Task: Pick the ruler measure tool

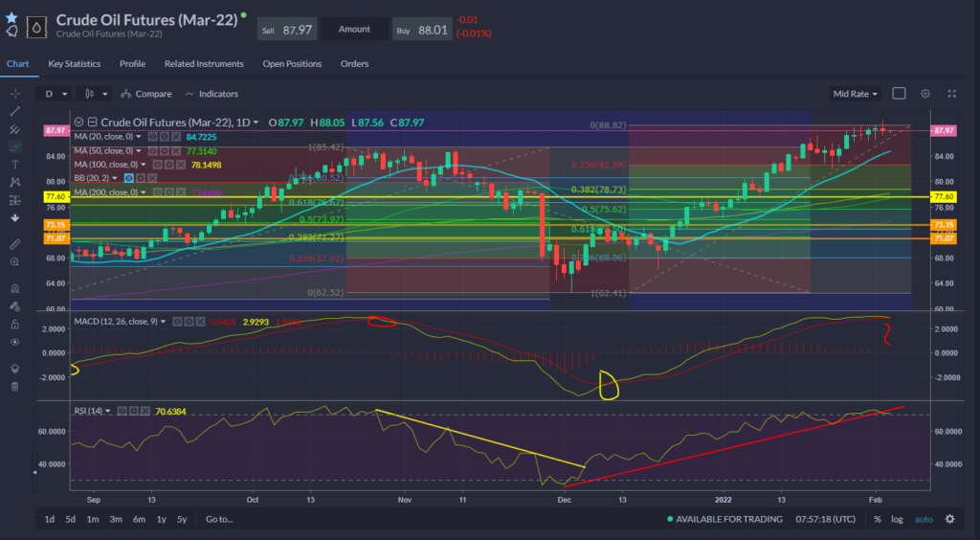Action: (x=14, y=244)
